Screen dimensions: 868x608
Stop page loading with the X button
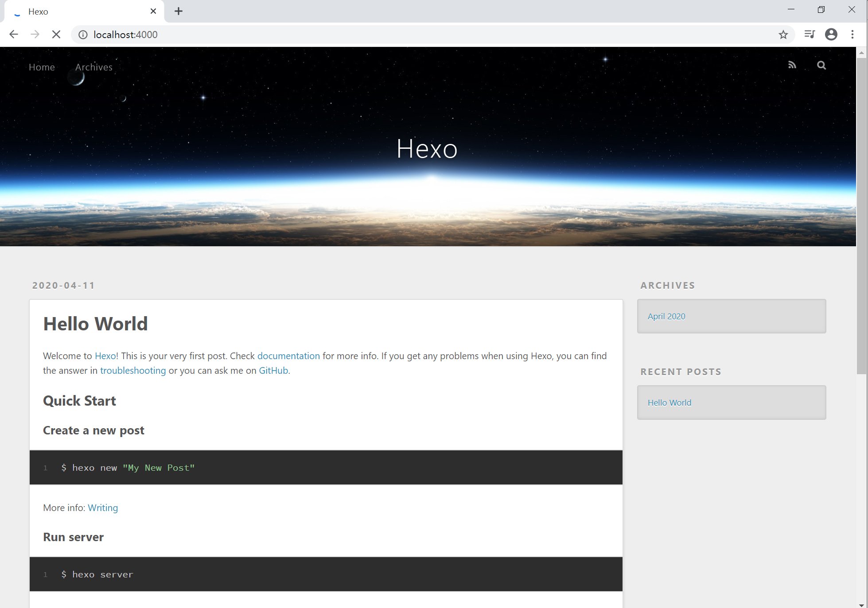pos(56,35)
